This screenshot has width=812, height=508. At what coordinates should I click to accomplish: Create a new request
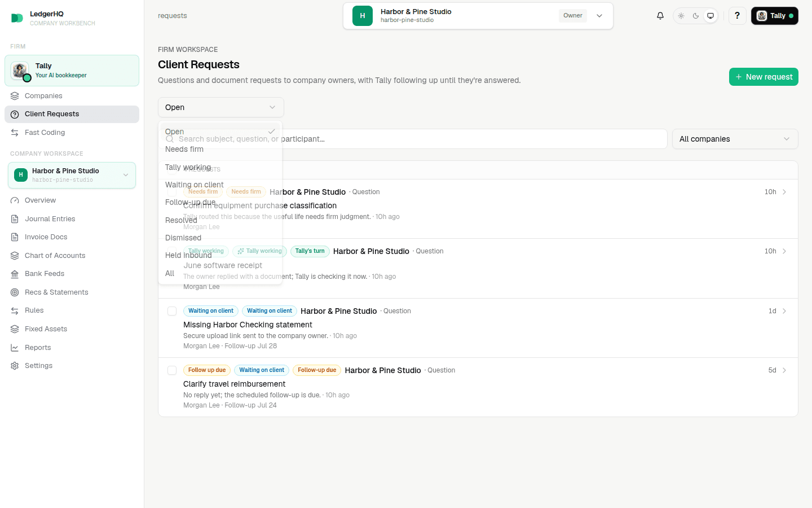point(764,77)
